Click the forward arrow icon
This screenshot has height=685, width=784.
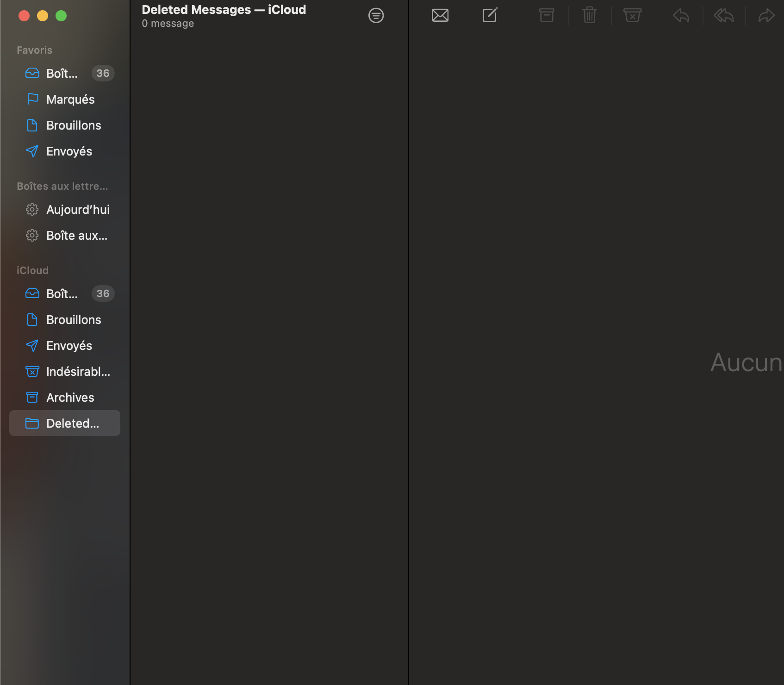pos(766,16)
